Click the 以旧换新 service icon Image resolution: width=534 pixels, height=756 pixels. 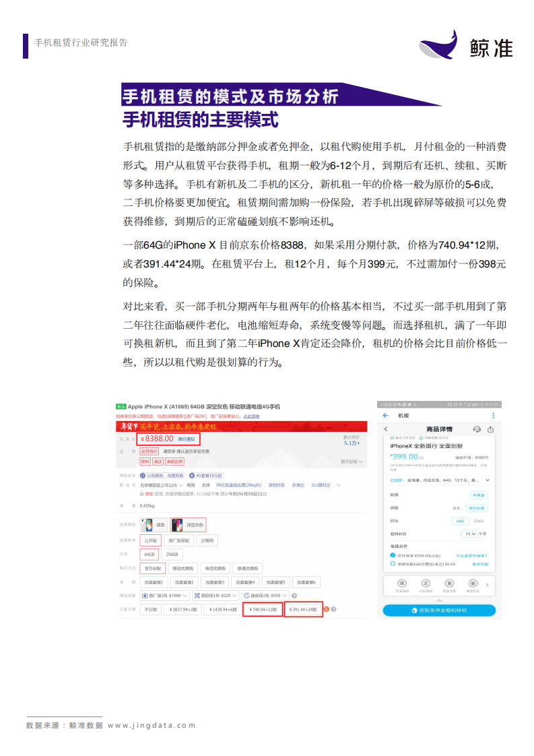click(x=143, y=476)
